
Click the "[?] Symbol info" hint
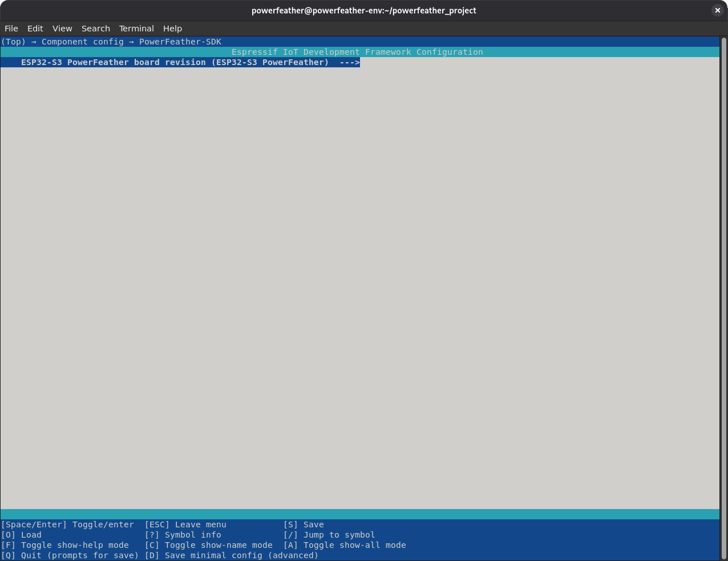(x=183, y=535)
